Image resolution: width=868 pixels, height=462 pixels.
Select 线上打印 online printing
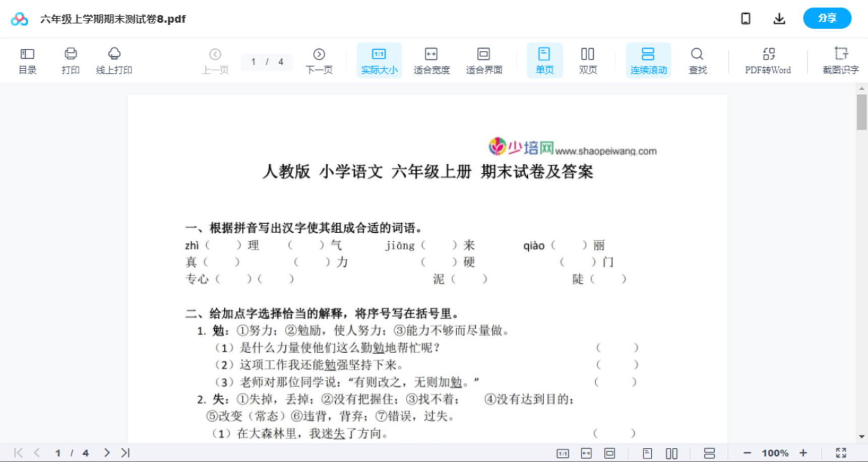coord(114,59)
